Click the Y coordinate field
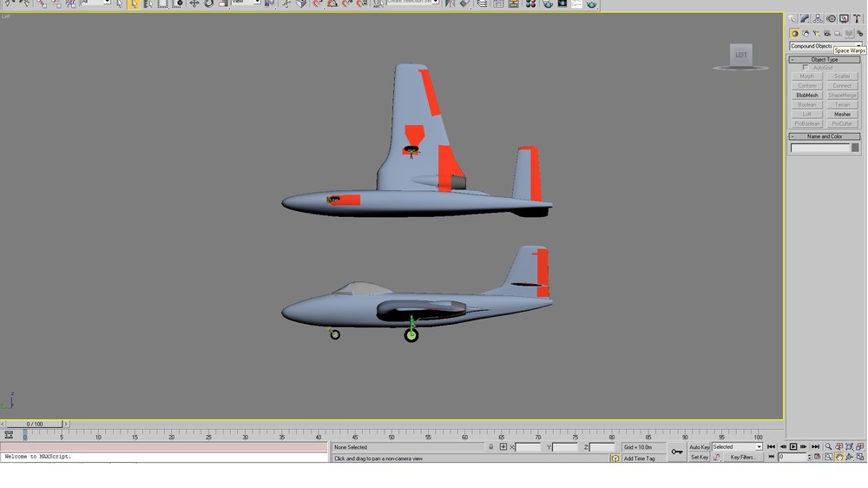 [565, 447]
